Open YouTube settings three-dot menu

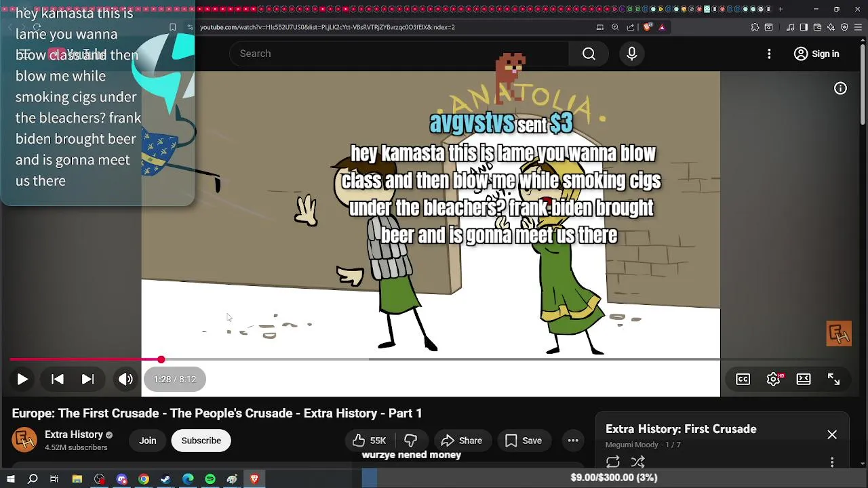pyautogui.click(x=769, y=54)
